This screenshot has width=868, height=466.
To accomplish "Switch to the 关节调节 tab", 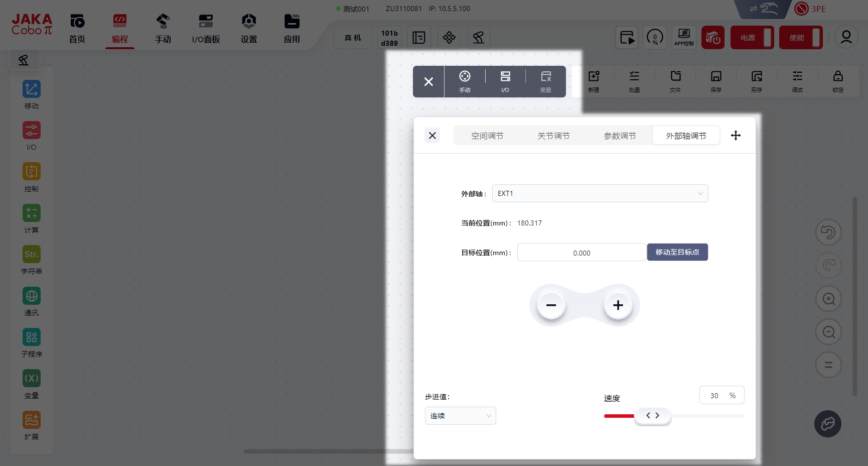I will 553,136.
